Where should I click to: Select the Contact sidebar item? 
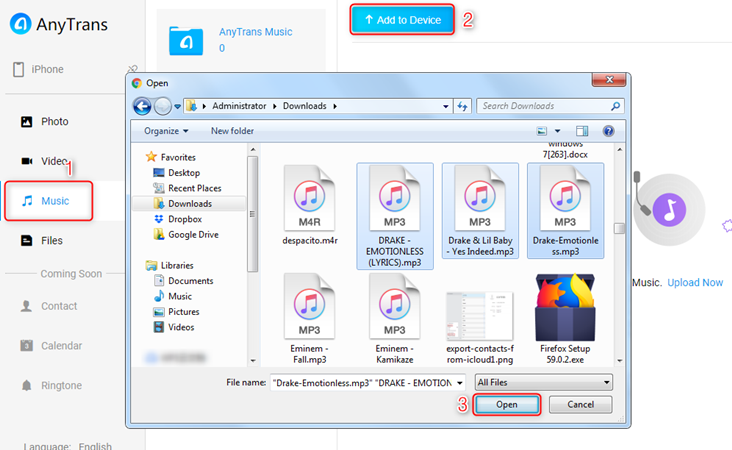click(49, 306)
